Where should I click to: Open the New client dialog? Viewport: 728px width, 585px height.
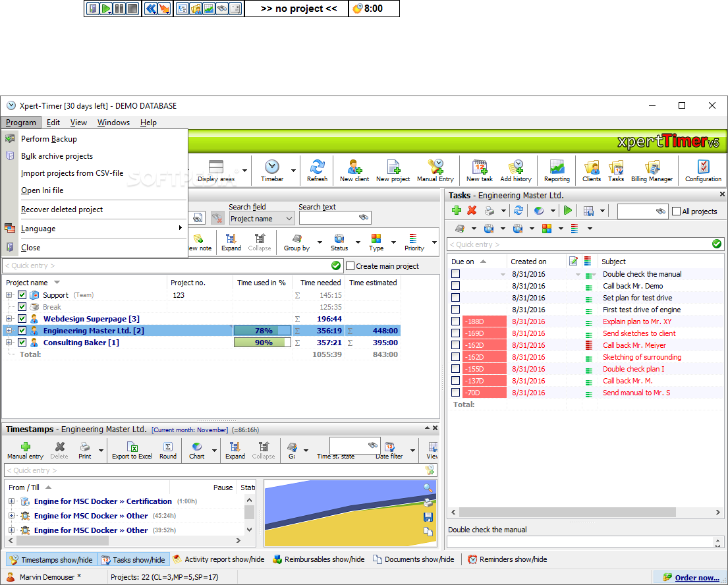coord(354,171)
